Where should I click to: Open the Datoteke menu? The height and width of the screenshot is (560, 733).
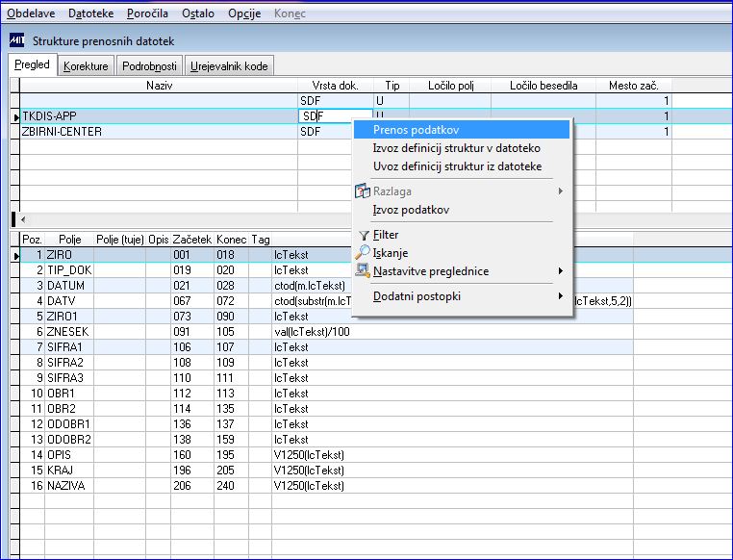pos(90,13)
